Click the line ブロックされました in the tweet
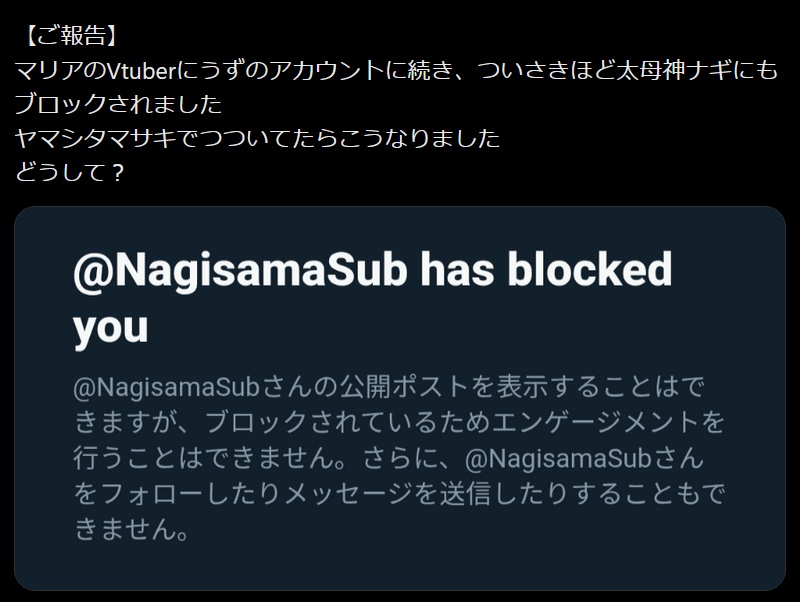Image resolution: width=800 pixels, height=602 pixels. tap(118, 105)
